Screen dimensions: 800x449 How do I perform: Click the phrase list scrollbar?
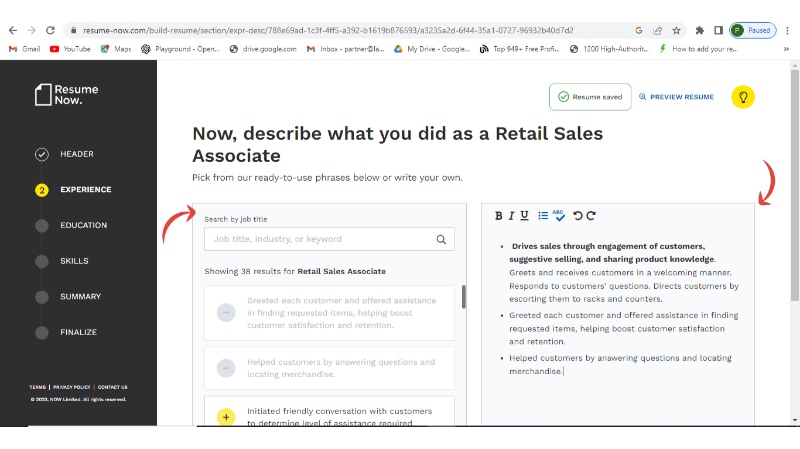tap(463, 297)
